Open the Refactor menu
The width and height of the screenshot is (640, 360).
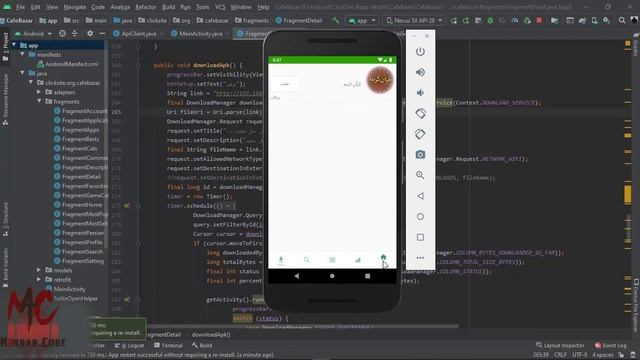[x=146, y=7]
